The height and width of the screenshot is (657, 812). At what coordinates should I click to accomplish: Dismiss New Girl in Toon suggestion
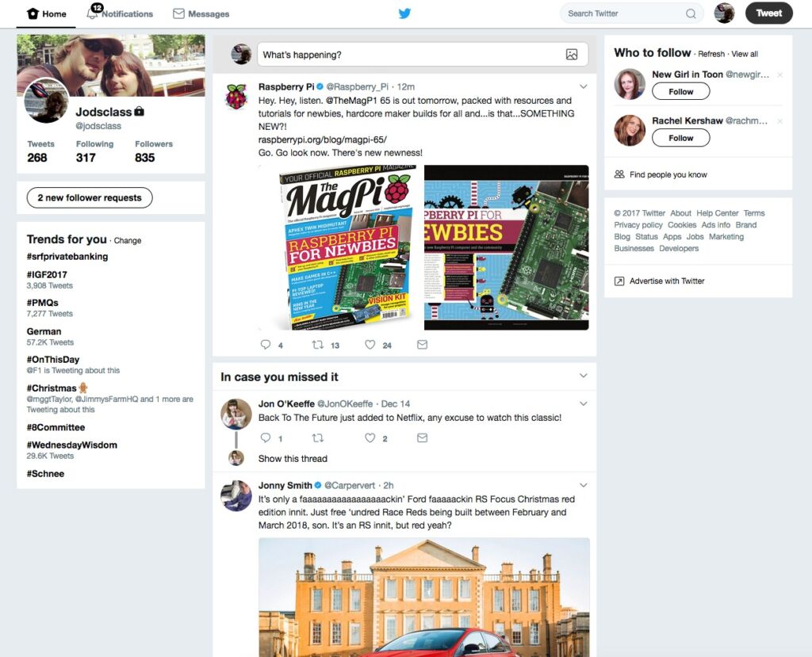pos(779,75)
